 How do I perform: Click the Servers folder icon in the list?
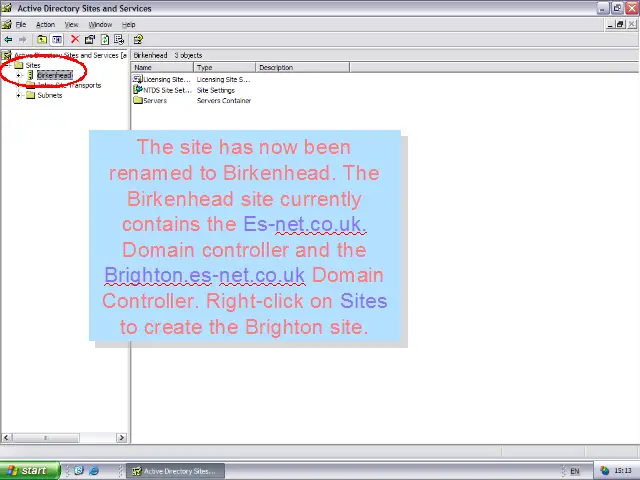138,100
